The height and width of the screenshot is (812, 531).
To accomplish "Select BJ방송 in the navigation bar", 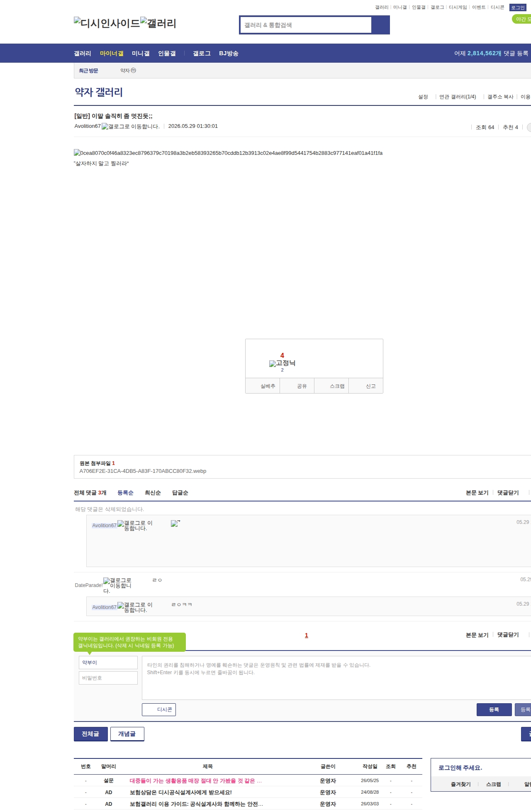I will tap(229, 53).
